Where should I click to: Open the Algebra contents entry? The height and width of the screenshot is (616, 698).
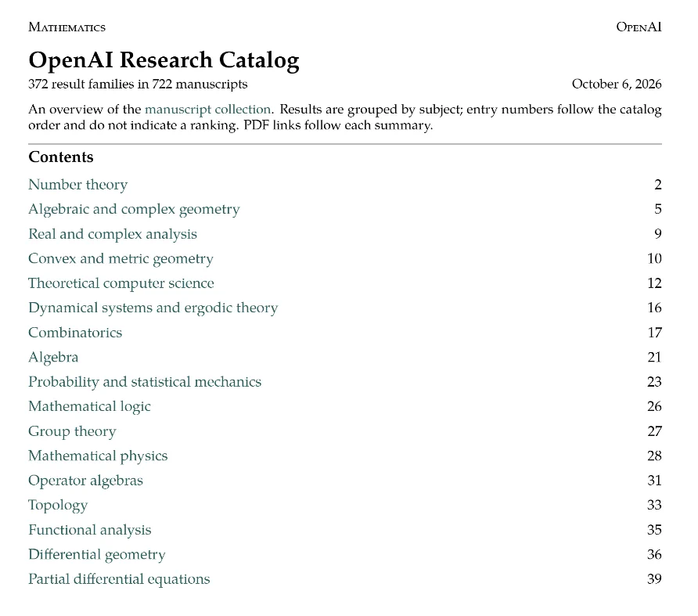pyautogui.click(x=53, y=357)
